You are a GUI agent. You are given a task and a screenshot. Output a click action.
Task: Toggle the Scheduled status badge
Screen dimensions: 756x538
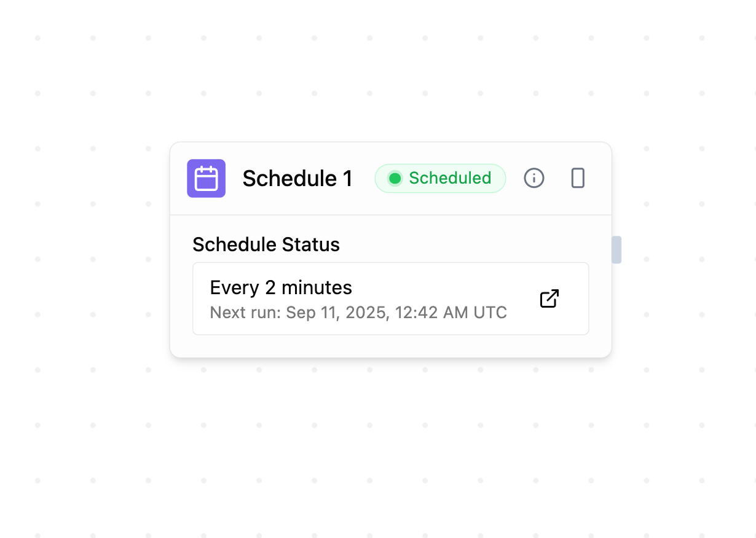[440, 178]
